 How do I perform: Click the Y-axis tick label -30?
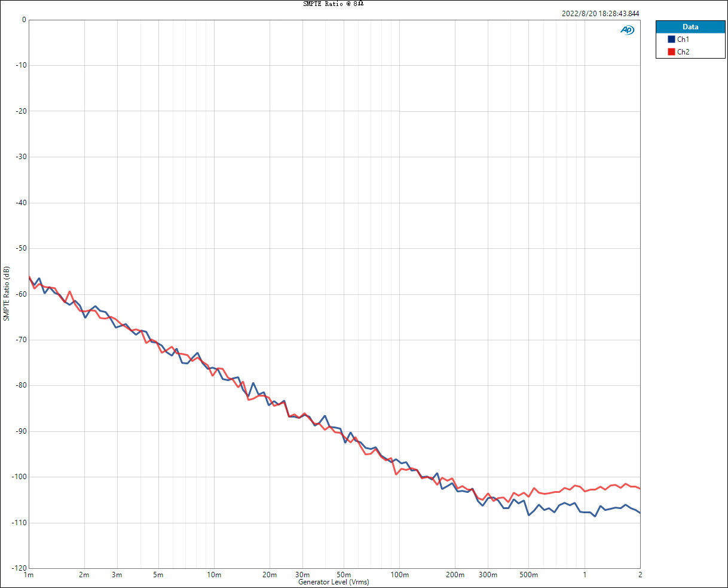(20, 157)
